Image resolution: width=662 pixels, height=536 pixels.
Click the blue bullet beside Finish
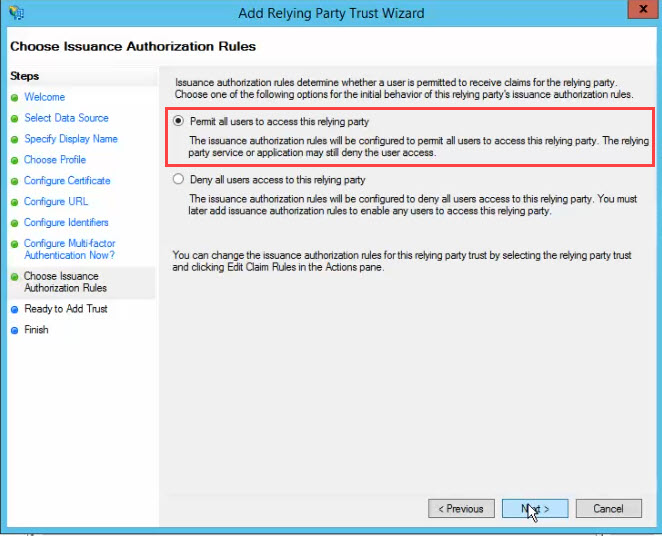pos(15,330)
